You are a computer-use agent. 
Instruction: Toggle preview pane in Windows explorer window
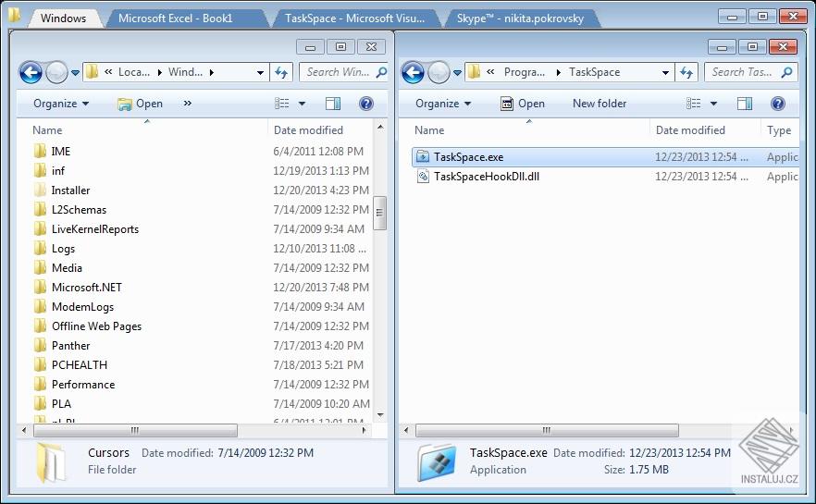click(333, 104)
